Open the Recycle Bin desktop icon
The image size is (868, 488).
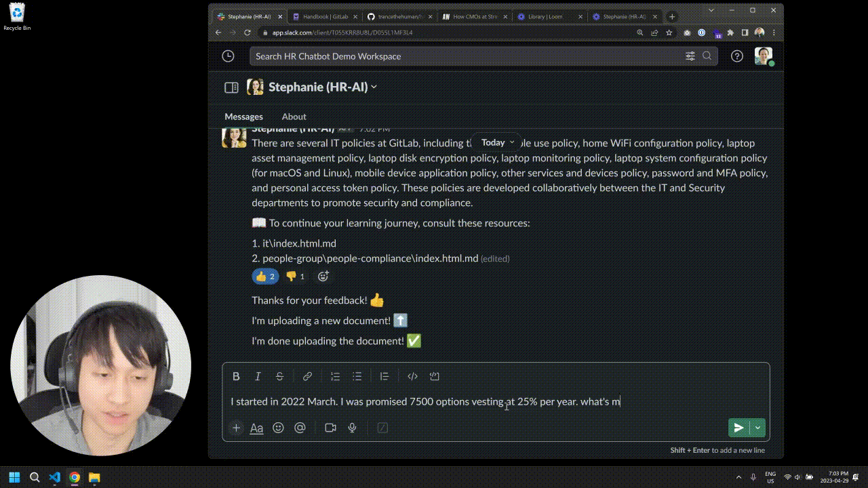point(17,16)
